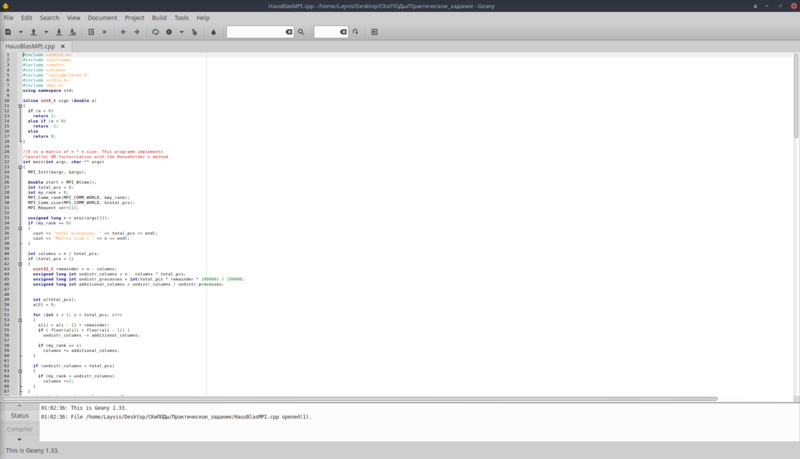Image resolution: width=800 pixels, height=459 pixels.
Task: Open the View menu
Action: 73,17
